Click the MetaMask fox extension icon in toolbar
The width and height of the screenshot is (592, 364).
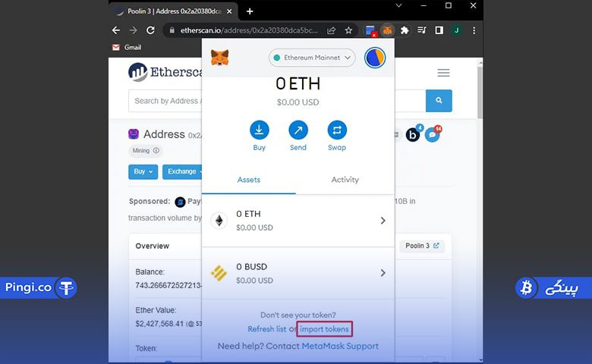click(387, 30)
